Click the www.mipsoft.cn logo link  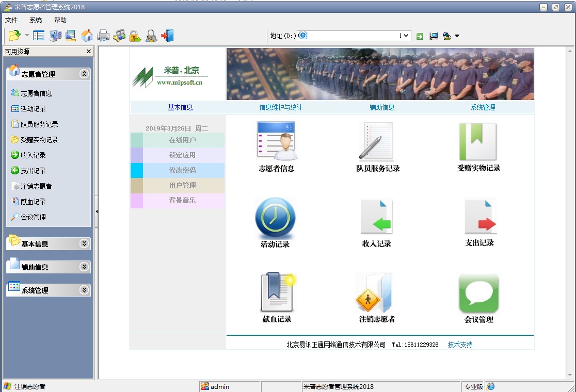point(180,83)
